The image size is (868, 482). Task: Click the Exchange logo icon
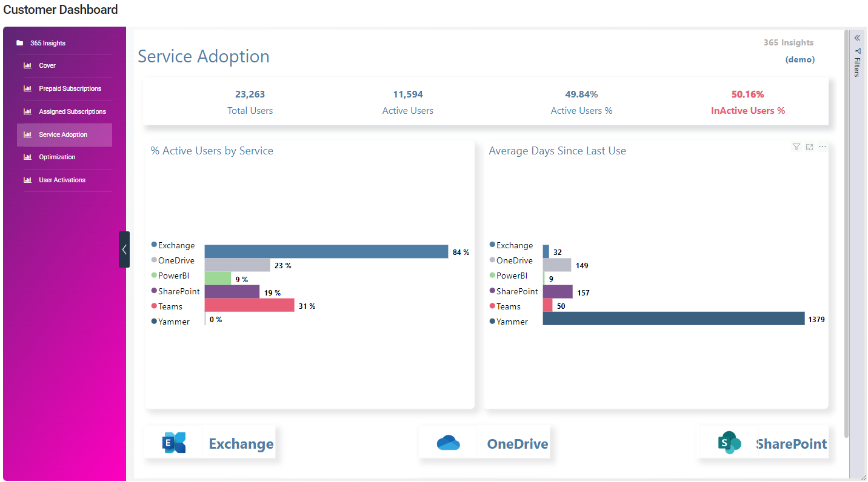(x=174, y=443)
